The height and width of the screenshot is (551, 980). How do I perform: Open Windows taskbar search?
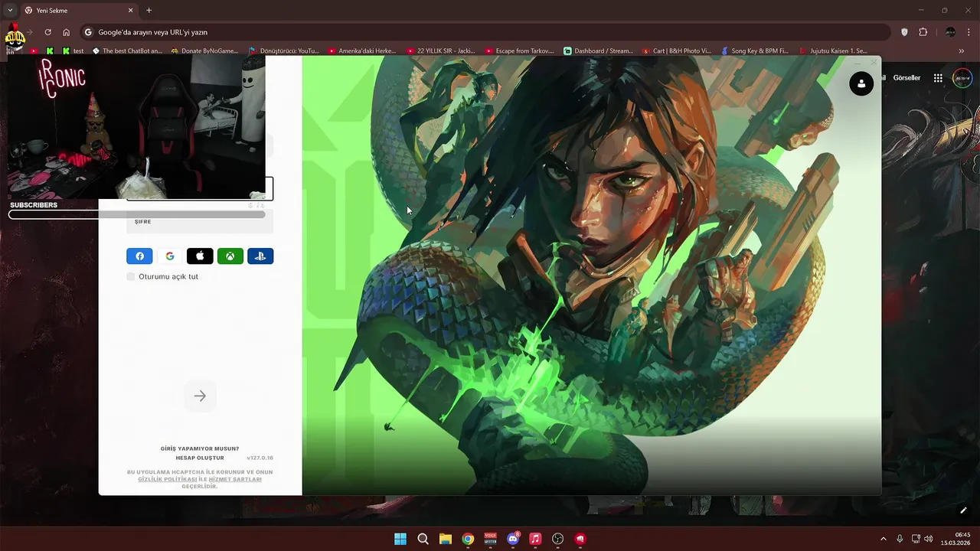pos(423,539)
